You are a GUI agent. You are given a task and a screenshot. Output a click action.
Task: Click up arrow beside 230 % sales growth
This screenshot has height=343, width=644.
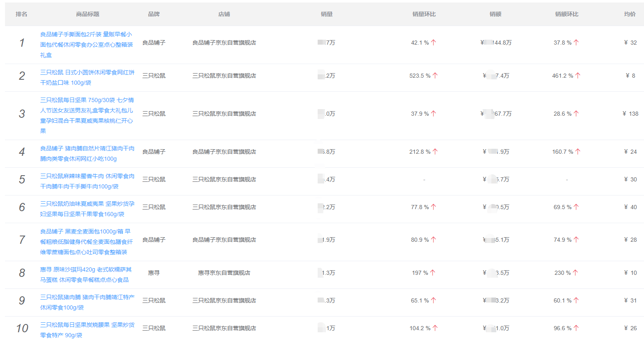point(575,273)
